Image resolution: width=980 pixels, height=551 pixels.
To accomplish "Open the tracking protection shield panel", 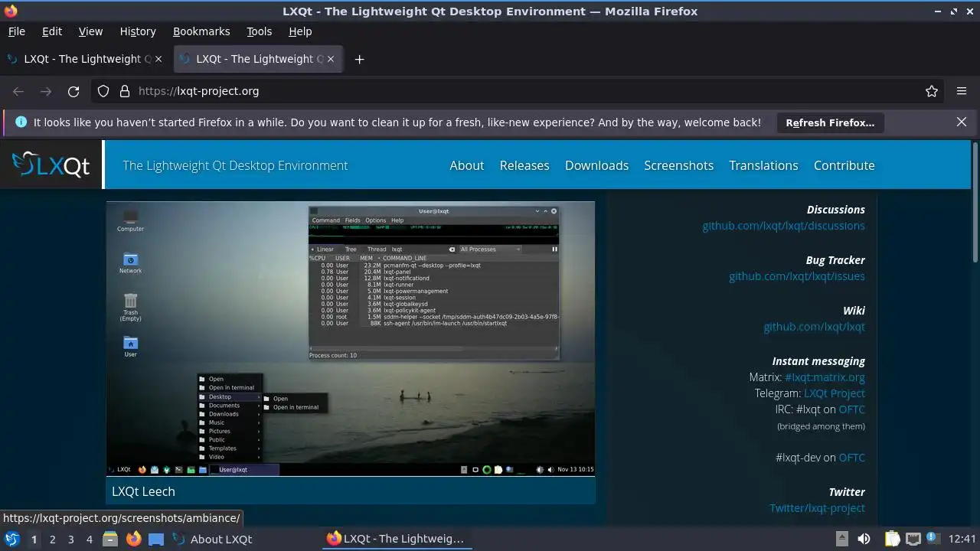I will point(103,91).
